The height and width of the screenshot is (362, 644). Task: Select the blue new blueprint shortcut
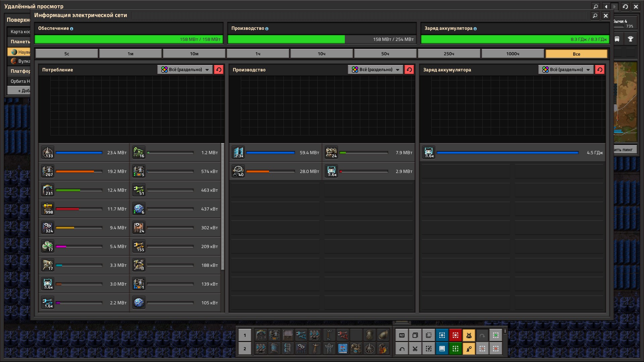[442, 335]
